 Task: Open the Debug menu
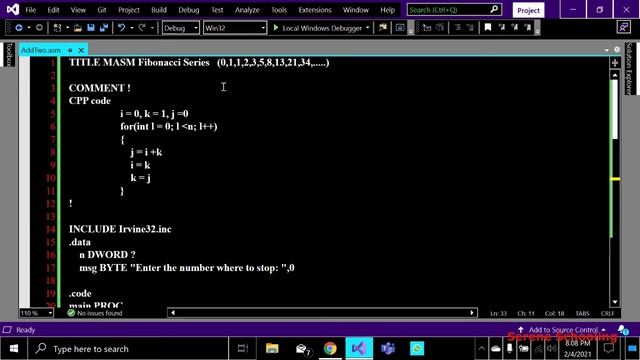coord(189,10)
